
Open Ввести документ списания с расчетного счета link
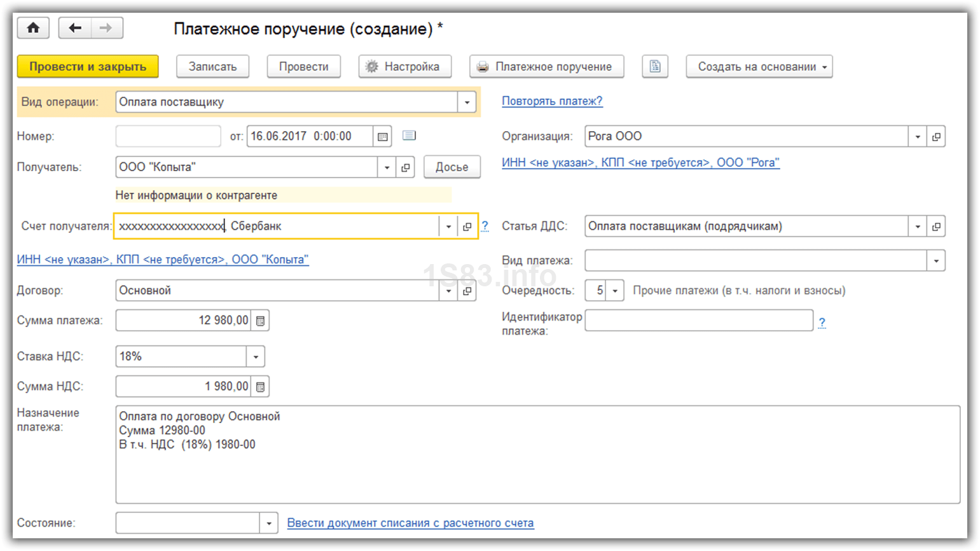click(x=410, y=523)
